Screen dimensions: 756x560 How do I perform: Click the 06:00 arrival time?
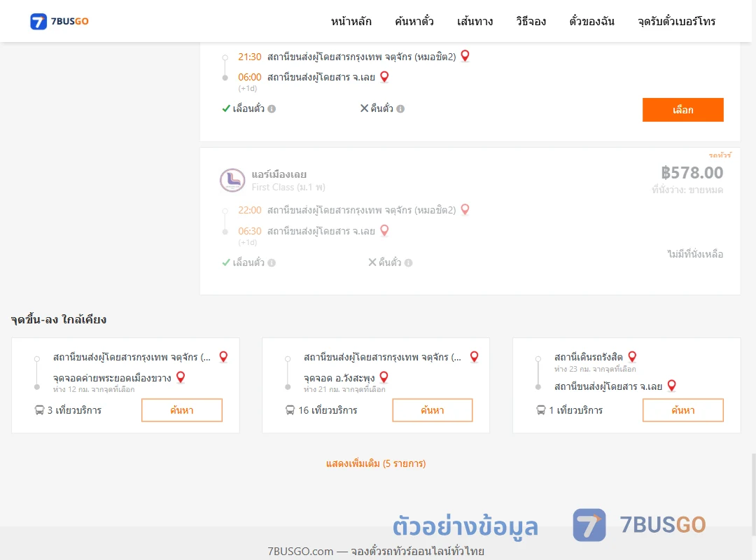250,77
